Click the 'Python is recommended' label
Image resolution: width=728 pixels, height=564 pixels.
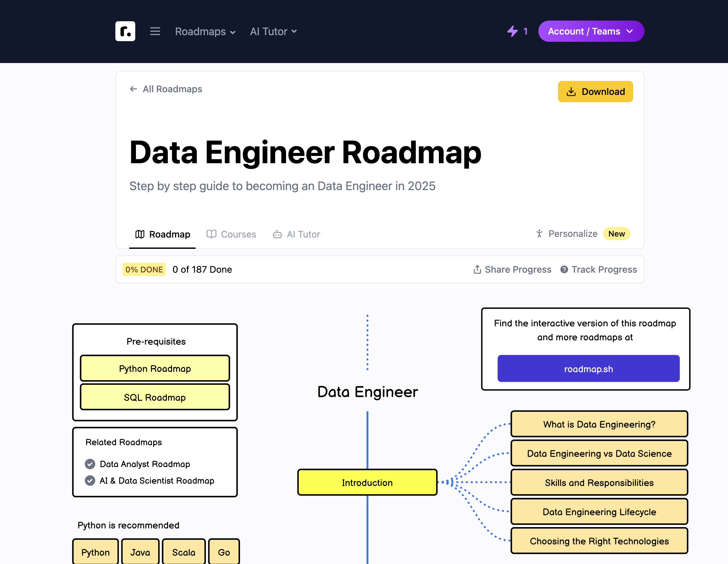(128, 525)
